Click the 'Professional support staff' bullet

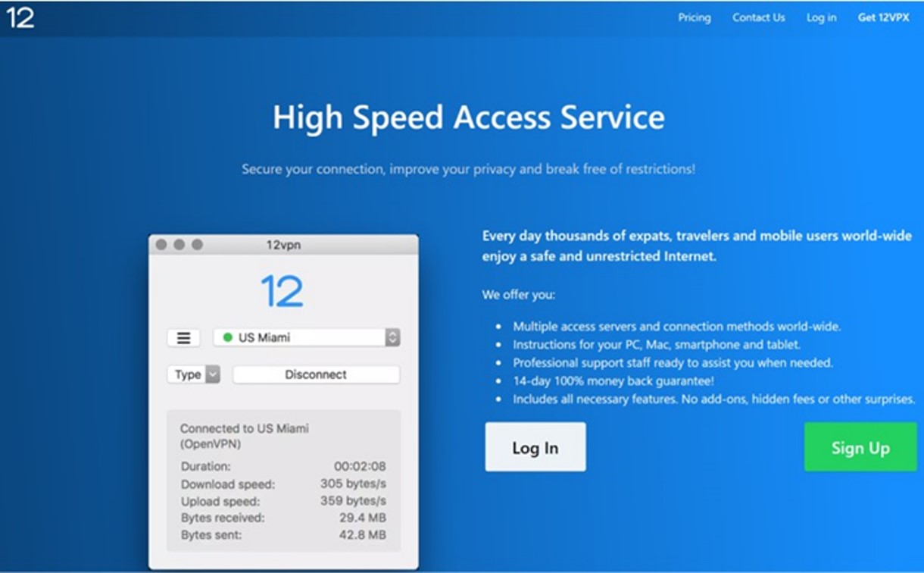coord(673,362)
